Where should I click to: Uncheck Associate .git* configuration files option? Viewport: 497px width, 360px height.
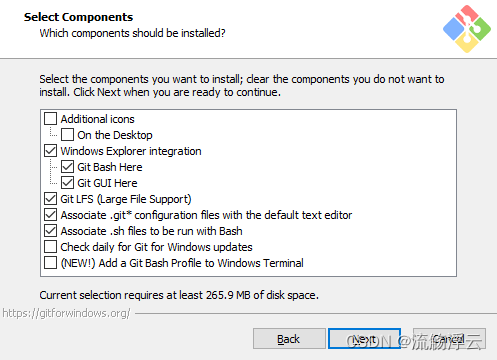(x=50, y=215)
